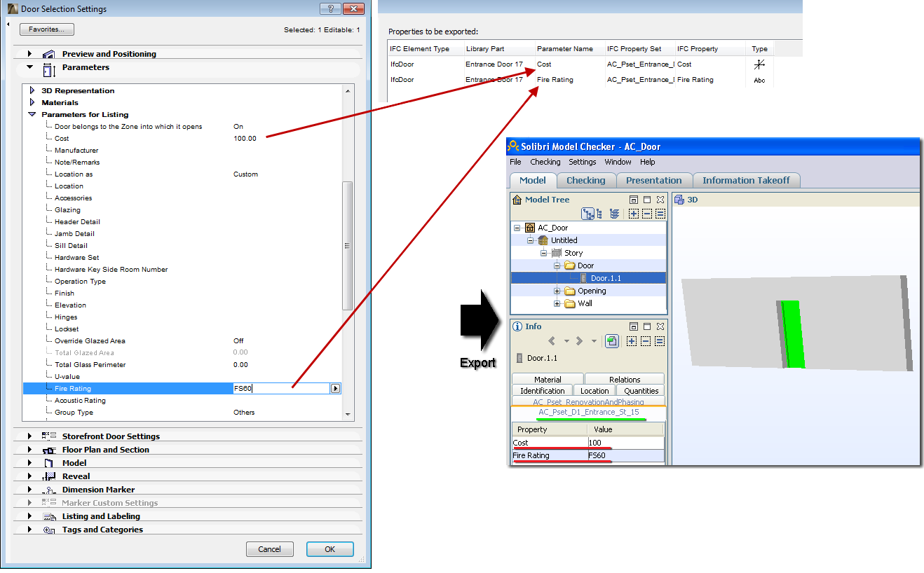This screenshot has width=924, height=573.
Task: Toggle 'Door belongs to the Zone' On value
Action: click(x=238, y=127)
